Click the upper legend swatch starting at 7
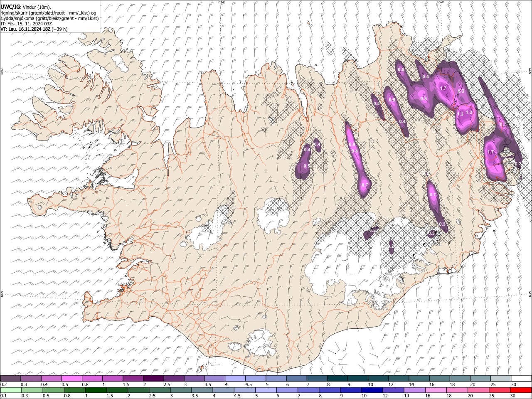The image size is (532, 399). pos(317,378)
